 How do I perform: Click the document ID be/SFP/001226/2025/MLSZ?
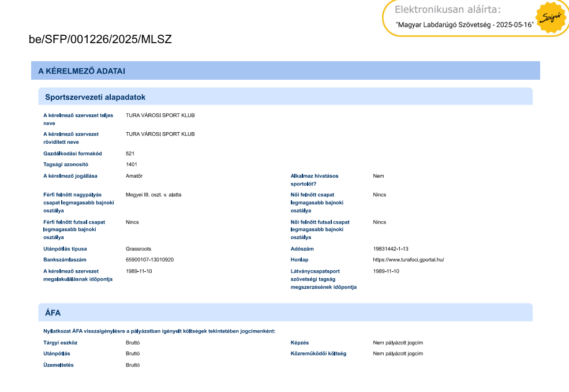[x=100, y=39]
